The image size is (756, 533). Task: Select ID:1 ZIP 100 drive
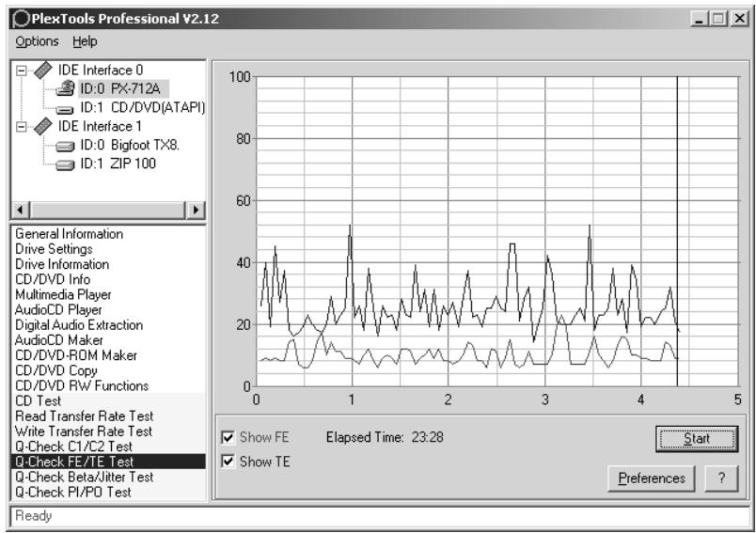[118, 164]
